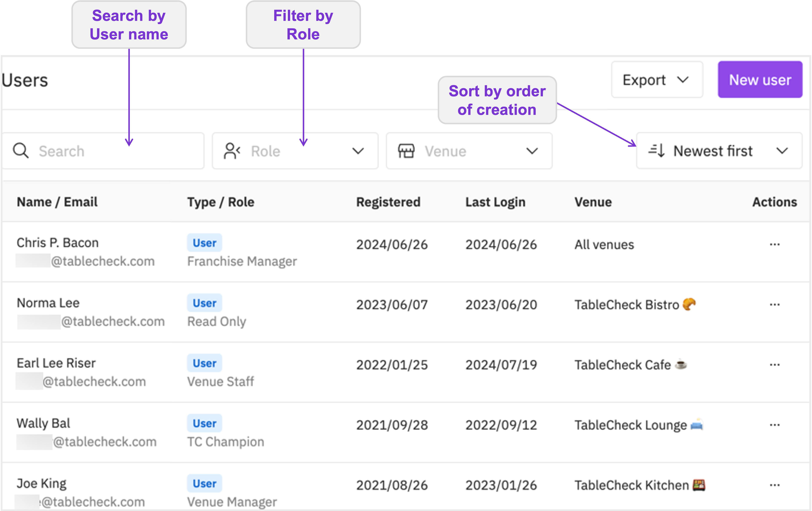The image size is (812, 511).
Task: Expand the Export dropdown
Action: pyautogui.click(x=657, y=80)
